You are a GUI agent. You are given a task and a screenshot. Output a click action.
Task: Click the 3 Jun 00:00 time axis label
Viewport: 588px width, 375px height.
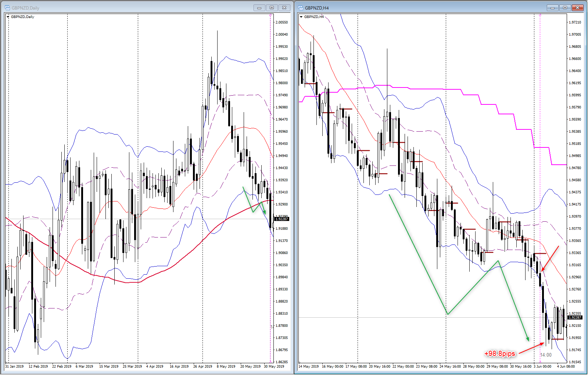(x=542, y=367)
